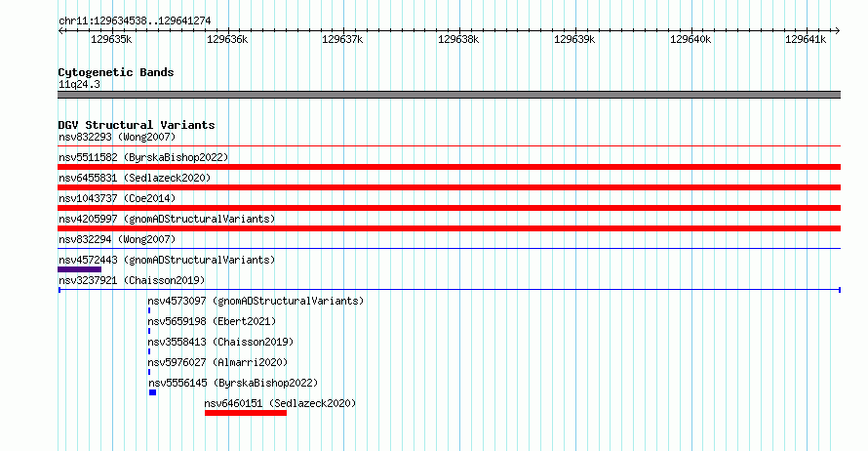
Task: Click the 129639k ruler position
Action: click(574, 39)
